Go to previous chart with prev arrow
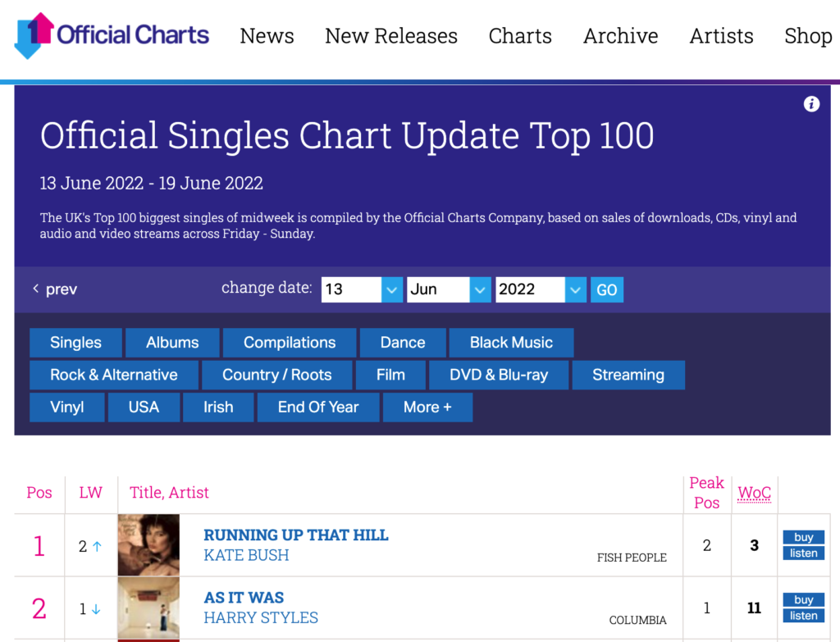 55,289
